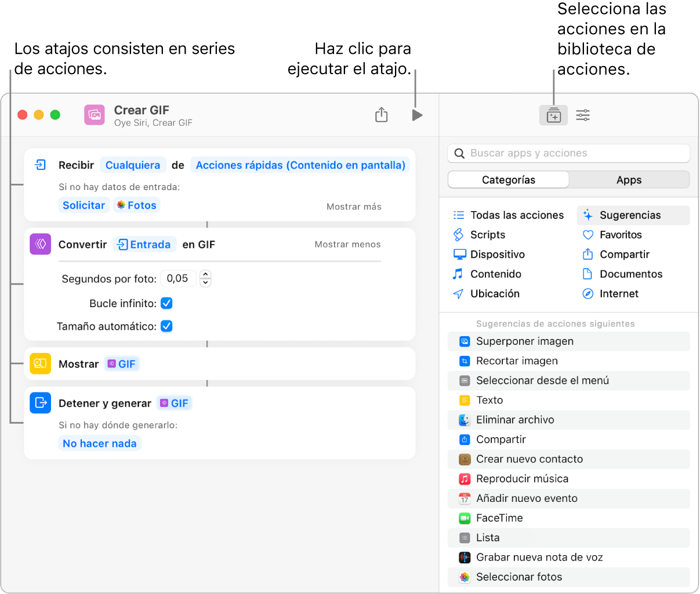Image resolution: width=700 pixels, height=594 pixels.
Task: Open the Cualquiera input type dropdown
Action: point(133,165)
